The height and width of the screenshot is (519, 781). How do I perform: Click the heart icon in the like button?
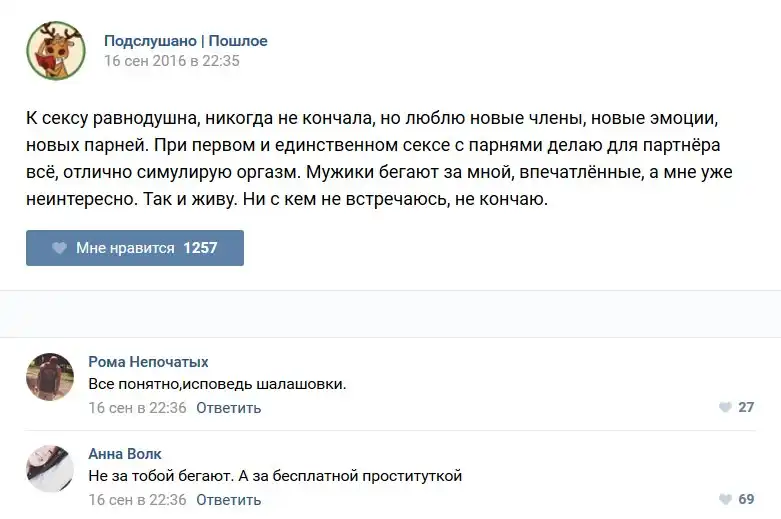coord(59,248)
